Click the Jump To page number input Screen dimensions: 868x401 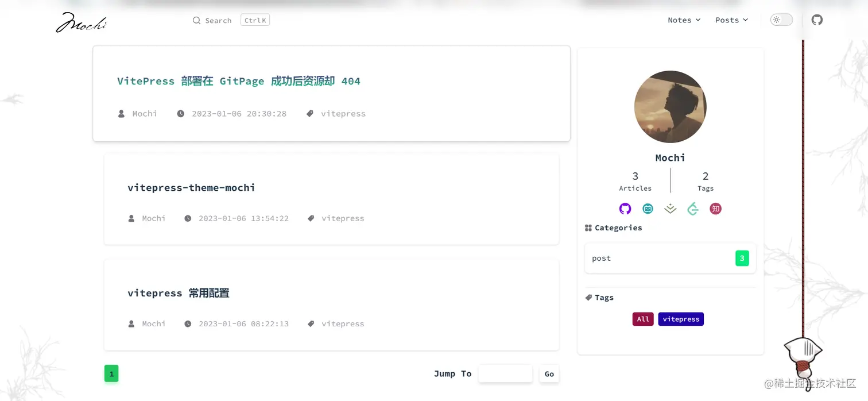(x=505, y=374)
